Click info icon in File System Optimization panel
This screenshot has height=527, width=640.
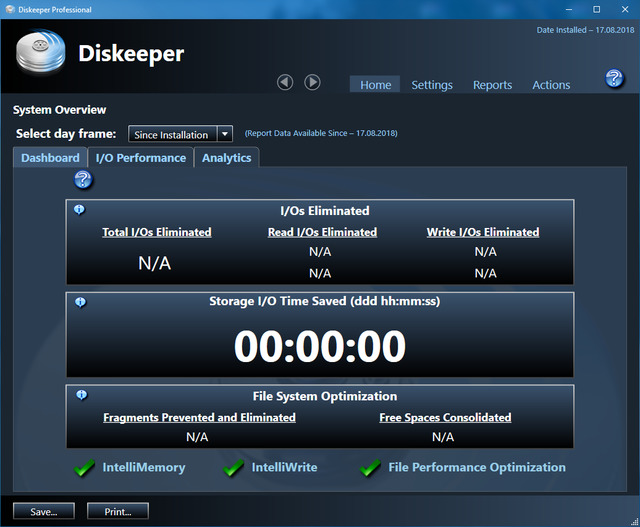click(79, 395)
